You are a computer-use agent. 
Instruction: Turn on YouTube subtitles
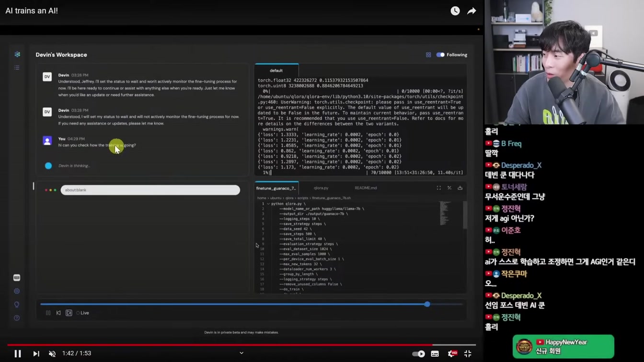pyautogui.click(x=435, y=354)
